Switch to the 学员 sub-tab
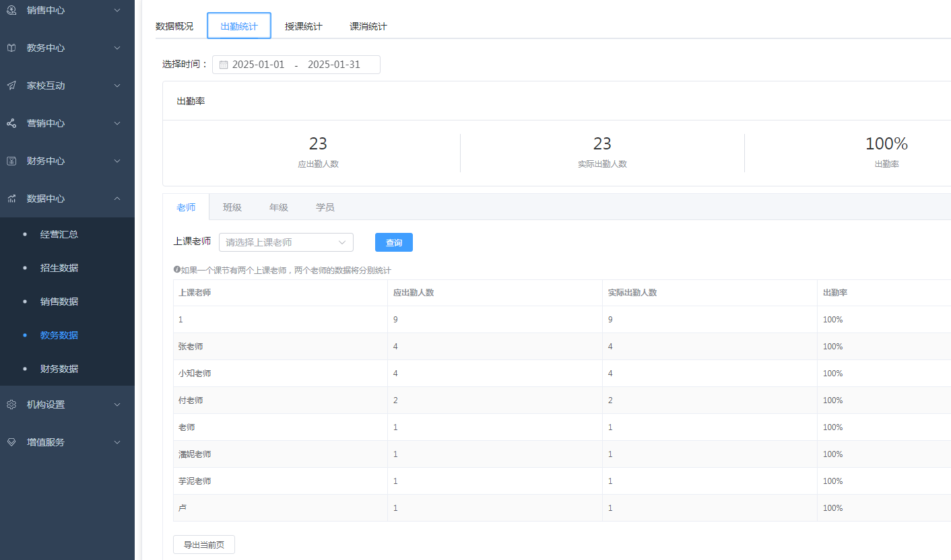The width and height of the screenshot is (951, 560). point(325,207)
